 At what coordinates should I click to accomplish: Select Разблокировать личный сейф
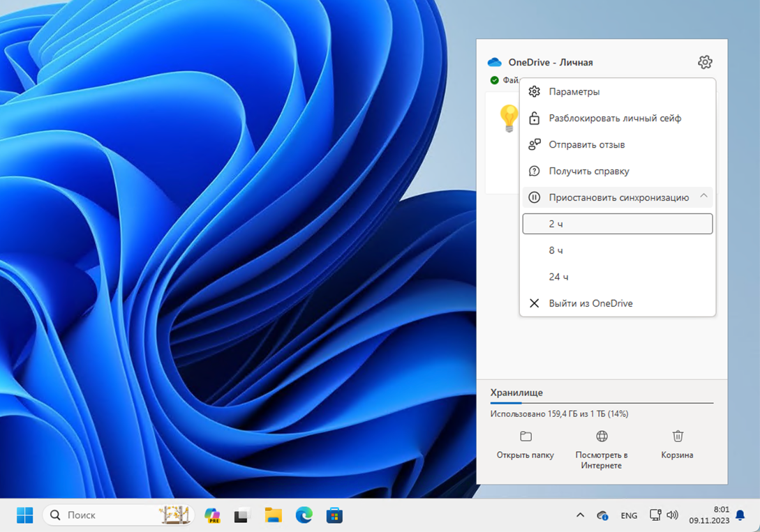coord(614,119)
